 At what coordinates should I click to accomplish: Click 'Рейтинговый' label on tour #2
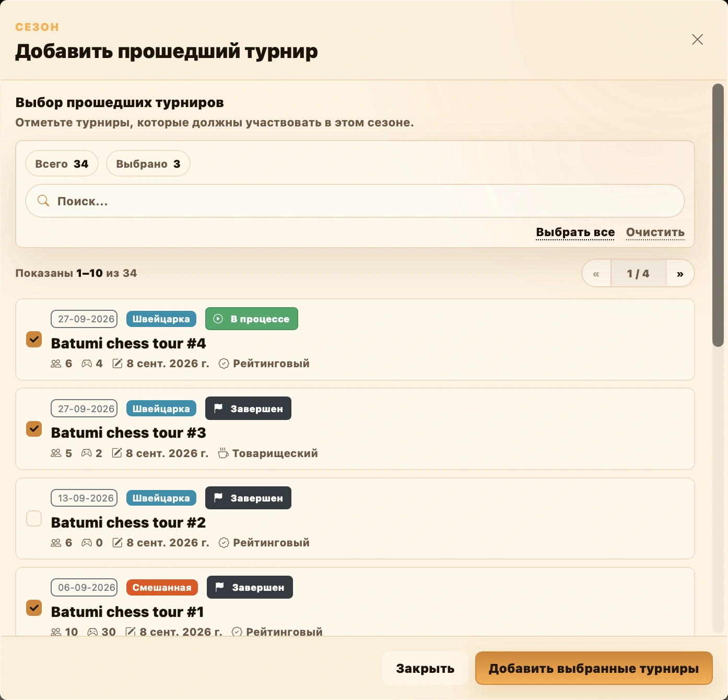[272, 543]
